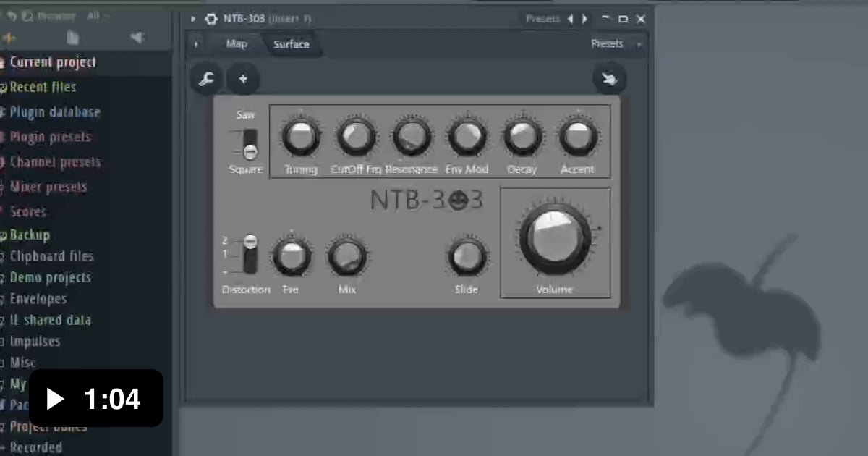Viewport: 868px width, 456px height.
Task: Open the plugin wrench settings icon
Action: pos(207,78)
